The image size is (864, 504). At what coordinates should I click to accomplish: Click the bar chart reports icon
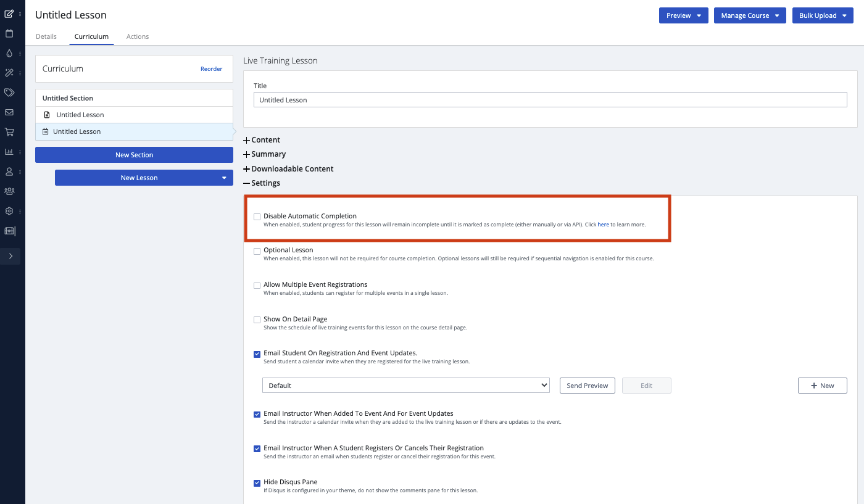pyautogui.click(x=9, y=152)
